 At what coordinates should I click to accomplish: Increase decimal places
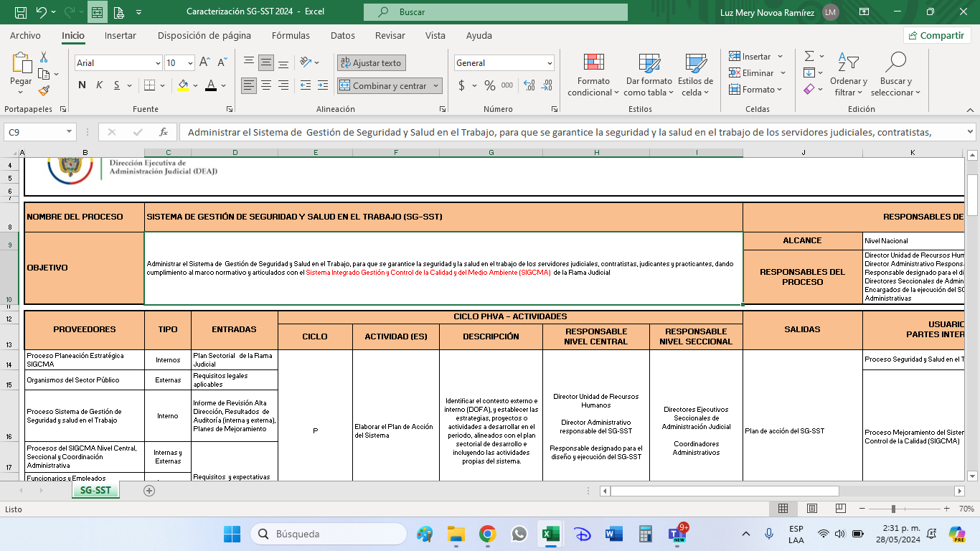pyautogui.click(x=529, y=85)
